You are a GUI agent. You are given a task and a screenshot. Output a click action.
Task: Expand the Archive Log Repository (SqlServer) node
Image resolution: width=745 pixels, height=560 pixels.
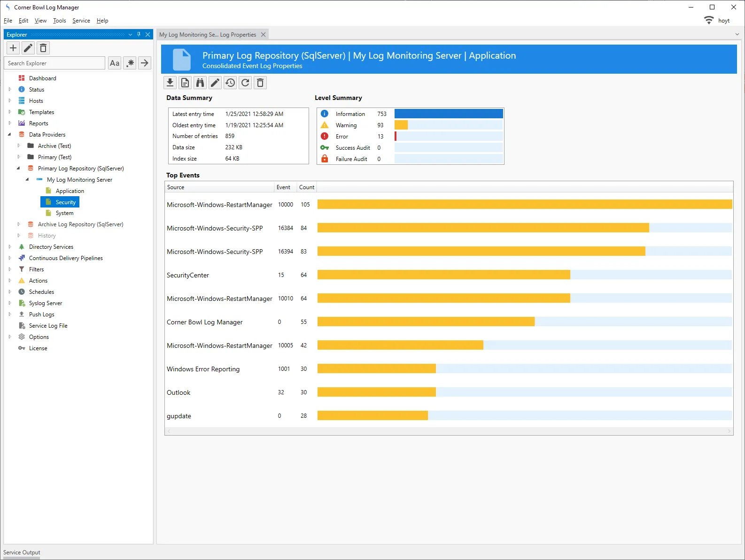19,224
